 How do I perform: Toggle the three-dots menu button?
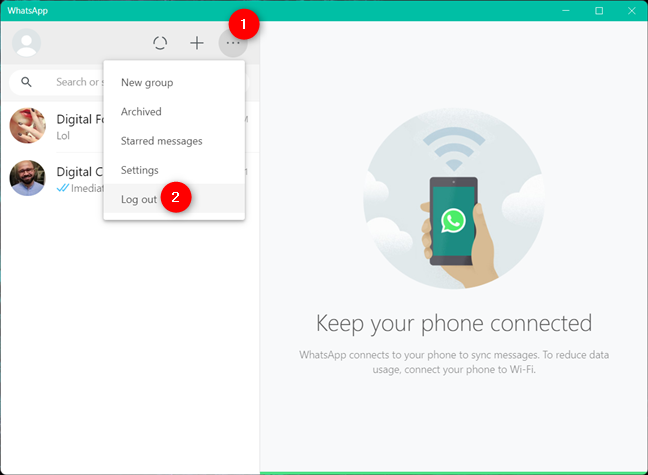(x=233, y=43)
